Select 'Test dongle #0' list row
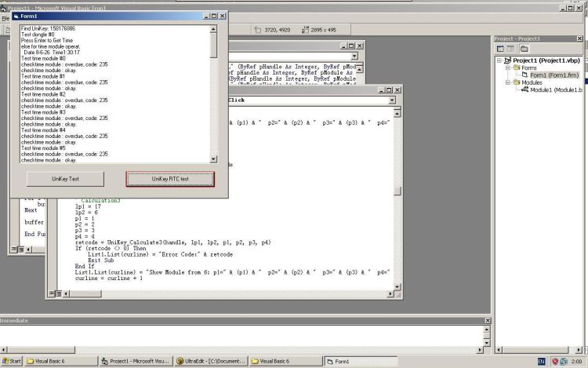 pyautogui.click(x=38, y=35)
